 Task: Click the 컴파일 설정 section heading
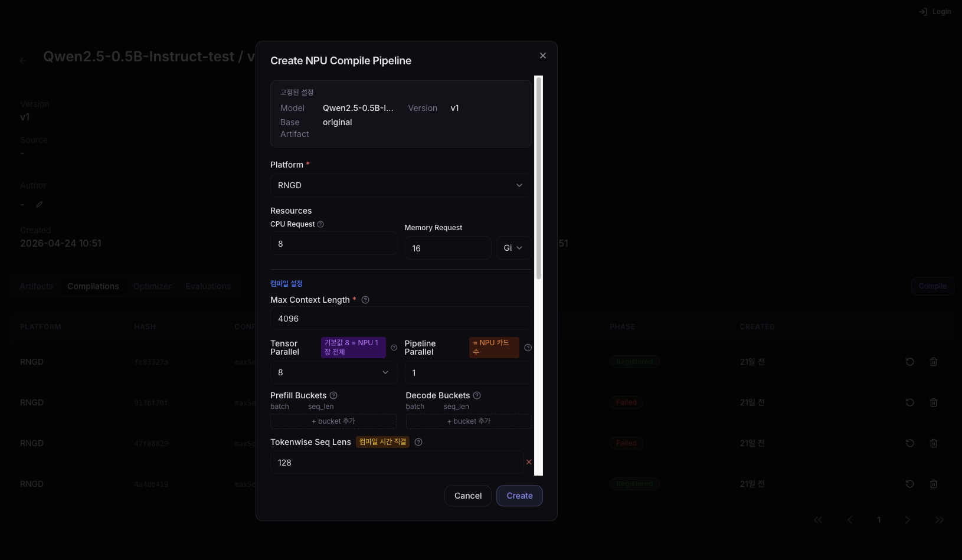click(x=286, y=284)
